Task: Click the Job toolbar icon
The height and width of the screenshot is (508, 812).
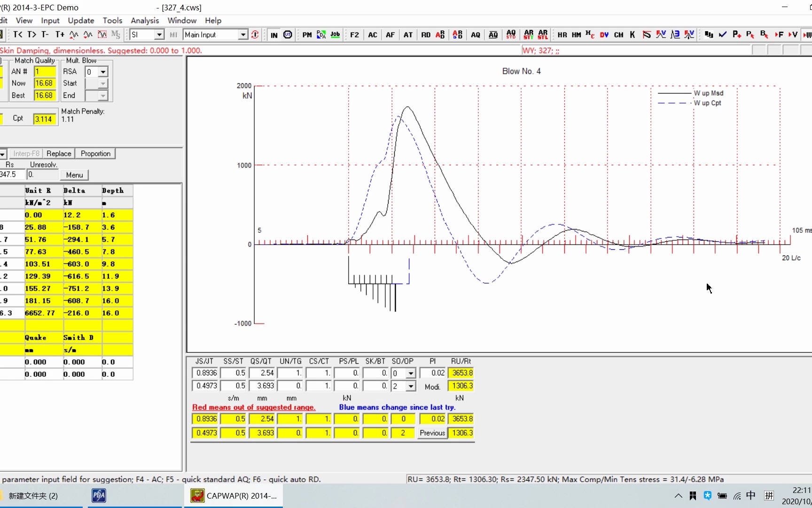Action: [336, 35]
